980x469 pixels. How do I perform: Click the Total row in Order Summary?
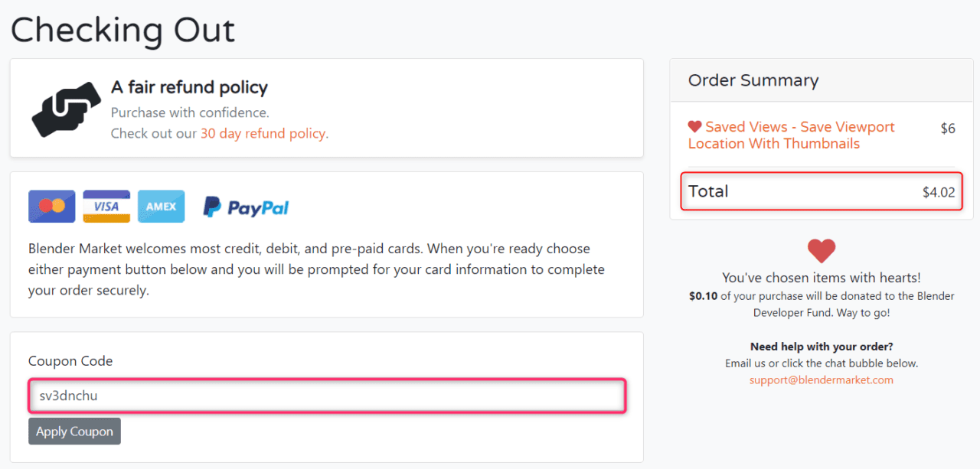pos(822,191)
